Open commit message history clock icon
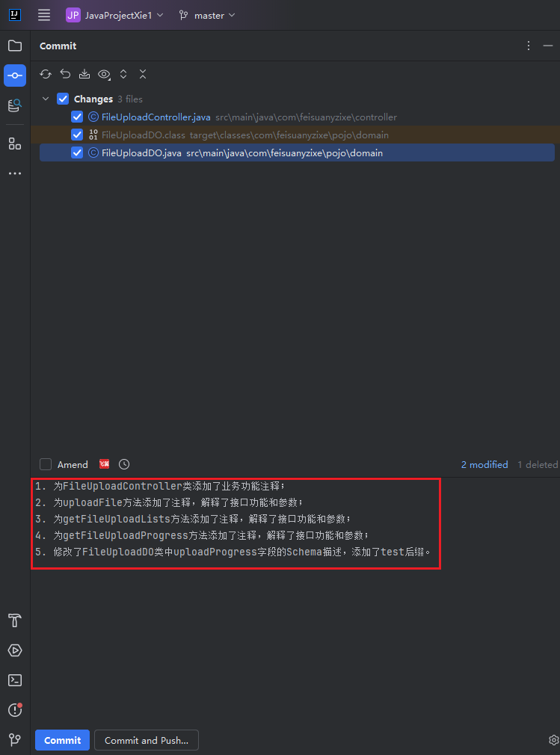 pos(124,464)
